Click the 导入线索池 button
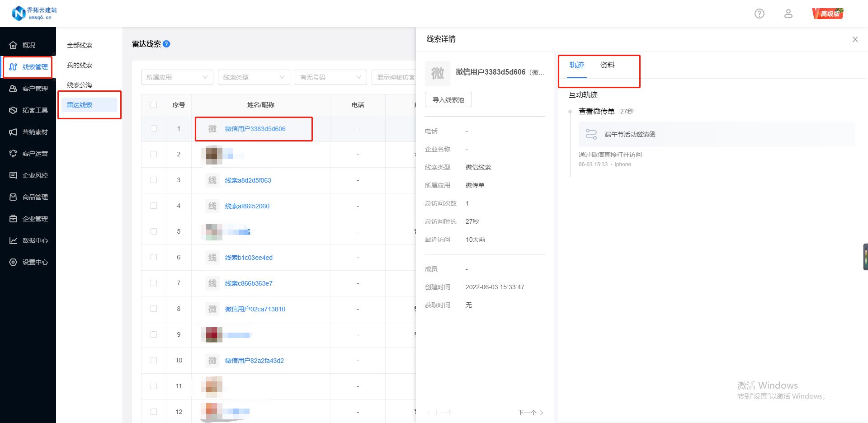The height and width of the screenshot is (423, 868). tap(448, 100)
